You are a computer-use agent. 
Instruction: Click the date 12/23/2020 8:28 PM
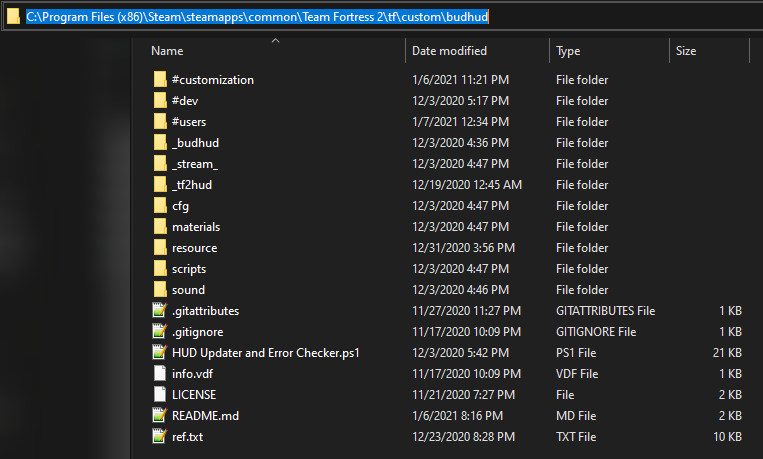point(463,437)
